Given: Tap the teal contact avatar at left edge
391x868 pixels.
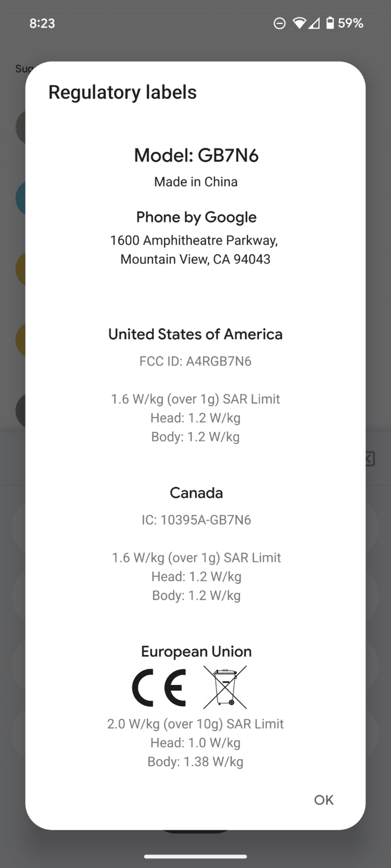Looking at the screenshot, I should 21,198.
